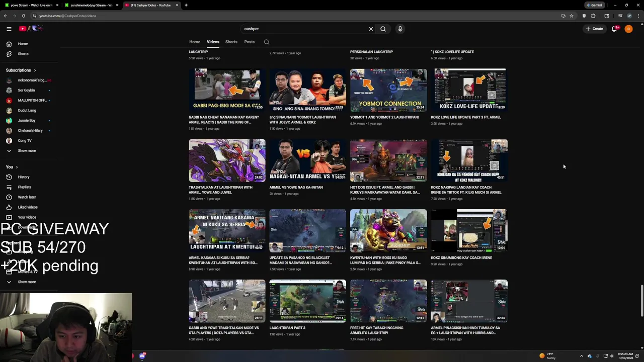
Task: Open Hot Dog Issue ft. Armel and Gabbi video
Action: 385,190
